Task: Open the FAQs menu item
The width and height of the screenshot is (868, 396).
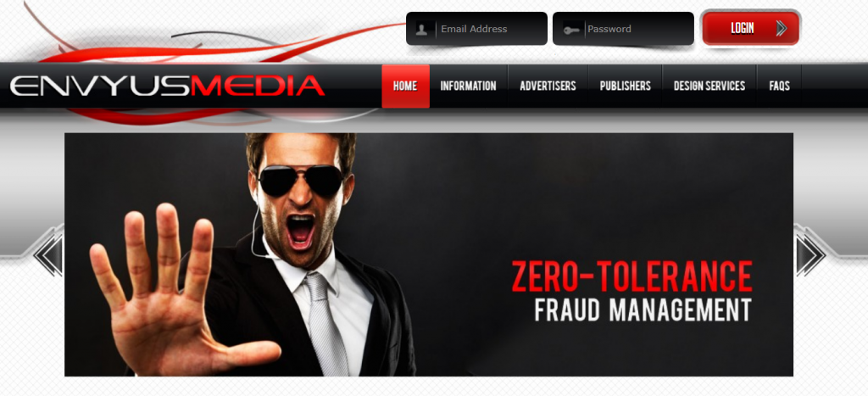Action: 780,86
